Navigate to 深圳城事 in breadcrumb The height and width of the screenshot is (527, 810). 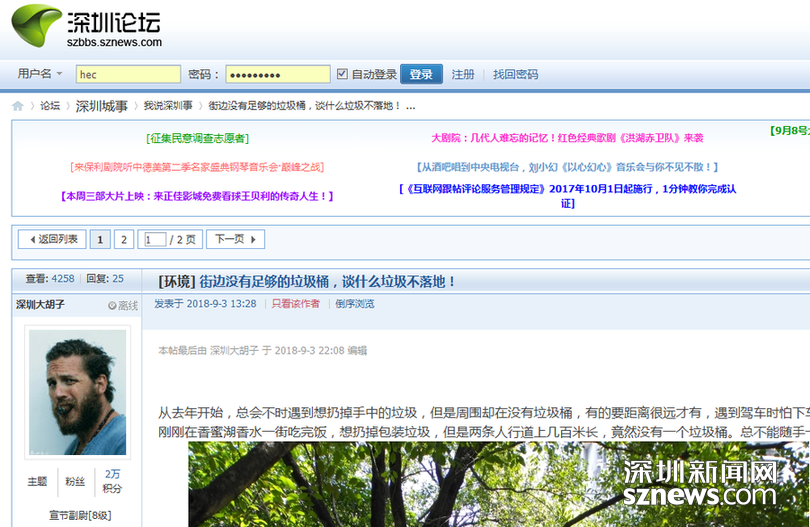[x=102, y=106]
